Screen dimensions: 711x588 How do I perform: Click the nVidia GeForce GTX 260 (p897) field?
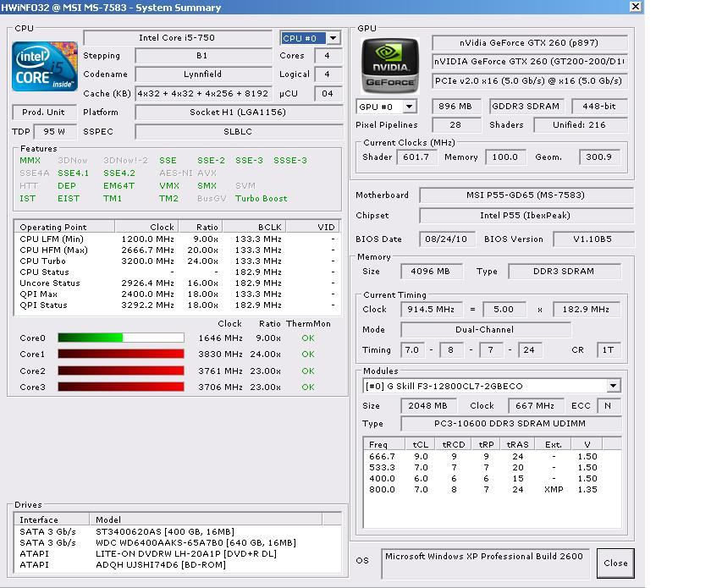[529, 42]
